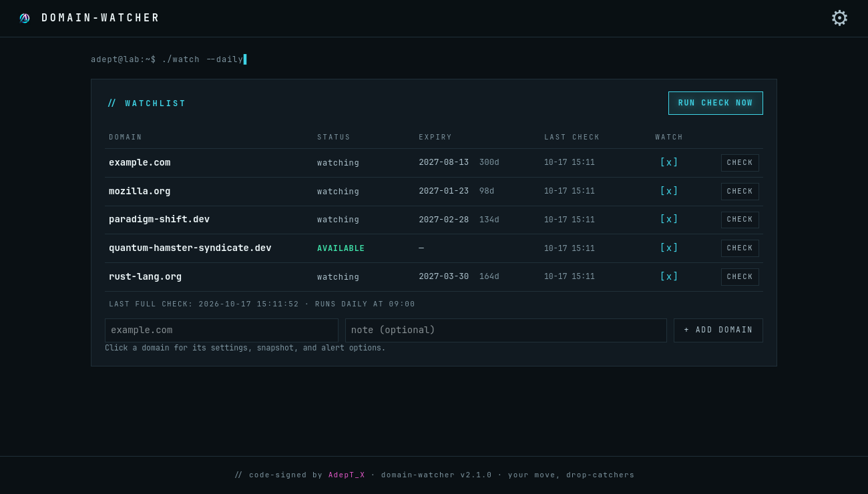This screenshot has height=494, width=868.
Task: Check example.com with its Check button
Action: coord(740,163)
